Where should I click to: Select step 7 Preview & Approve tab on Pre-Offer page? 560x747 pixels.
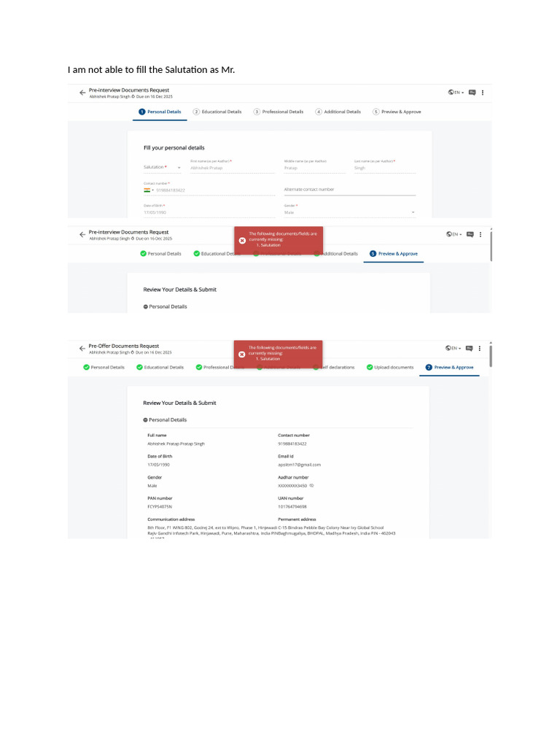coord(449,368)
